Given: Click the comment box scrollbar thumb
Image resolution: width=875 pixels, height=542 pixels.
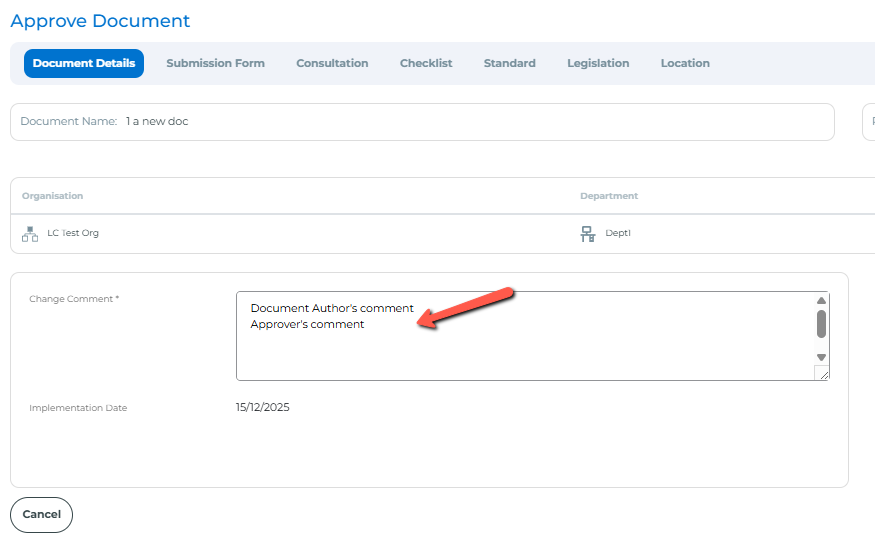Looking at the screenshot, I should (x=821, y=323).
